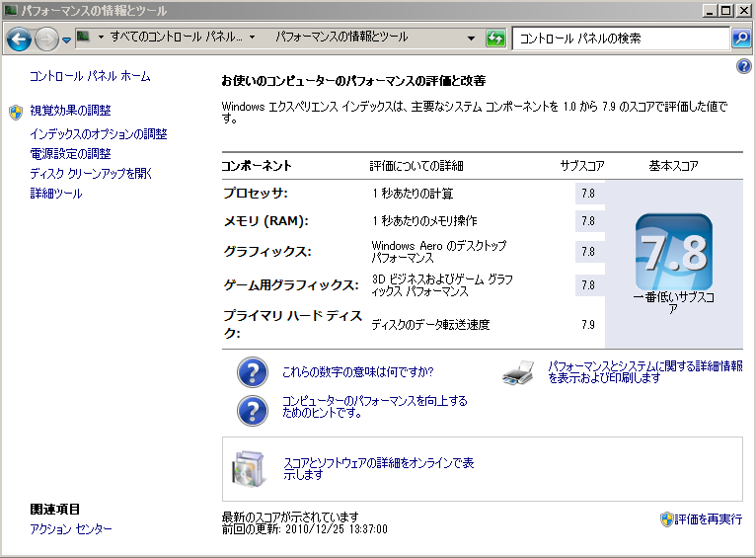Open address bar previous locations dropdown
This screenshot has width=756, height=558.
tap(471, 39)
